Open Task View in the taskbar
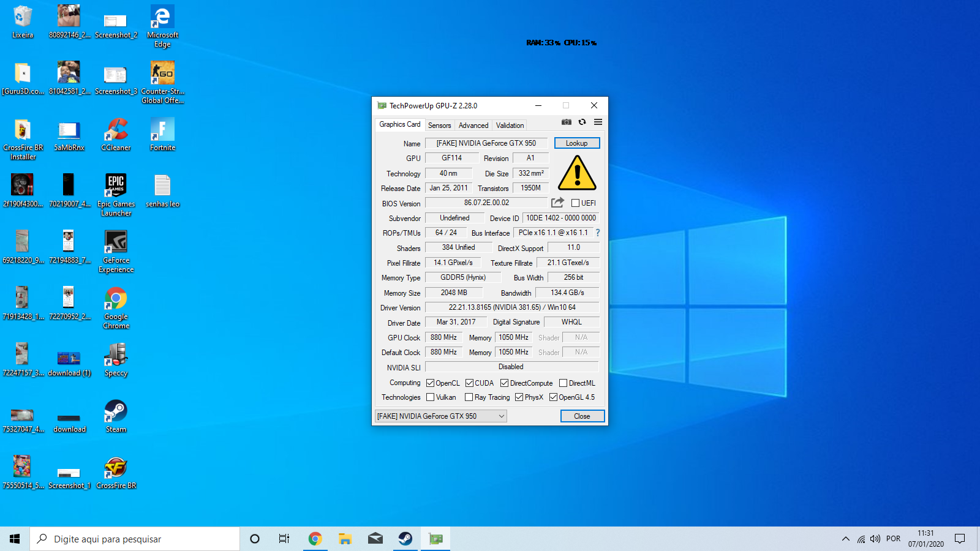This screenshot has height=551, width=980. [x=284, y=539]
